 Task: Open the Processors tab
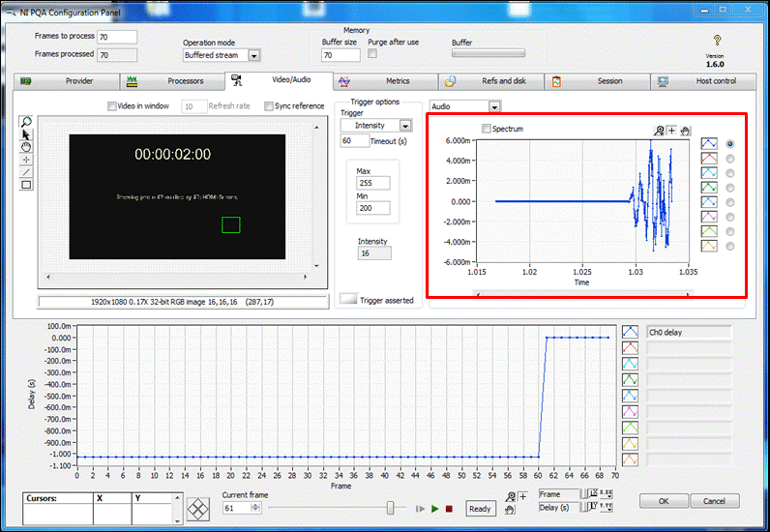tap(173, 81)
